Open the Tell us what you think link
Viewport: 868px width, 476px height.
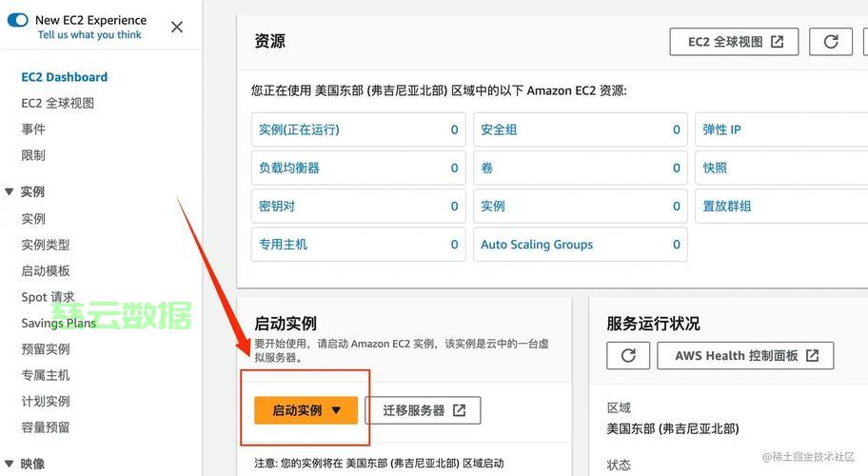coord(89,34)
